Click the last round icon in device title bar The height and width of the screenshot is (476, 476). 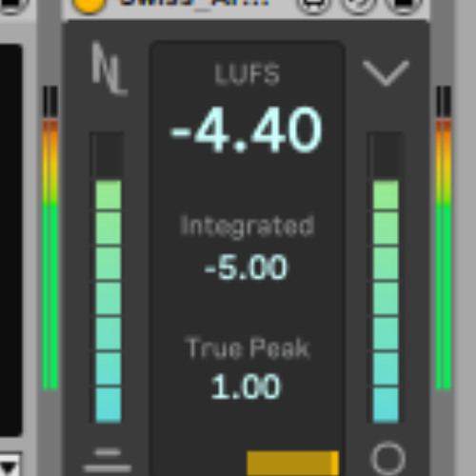[x=404, y=5]
